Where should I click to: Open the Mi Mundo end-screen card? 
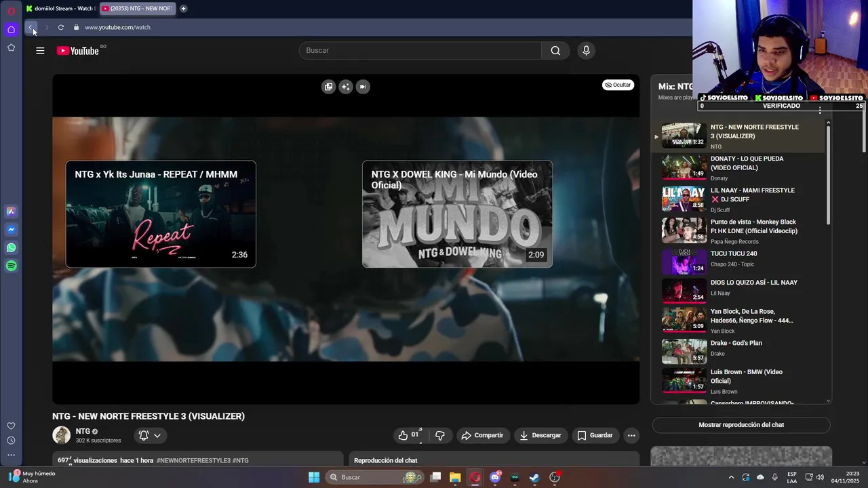pyautogui.click(x=457, y=214)
